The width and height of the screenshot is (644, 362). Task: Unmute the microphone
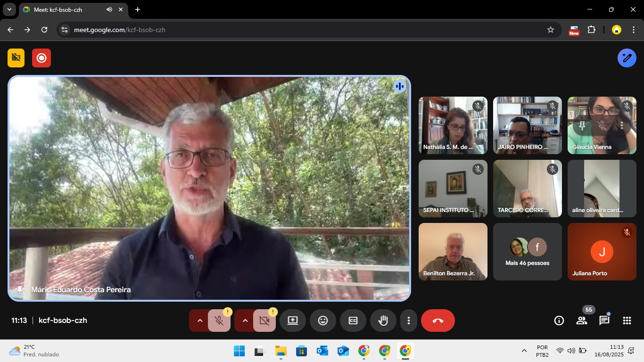click(x=219, y=321)
